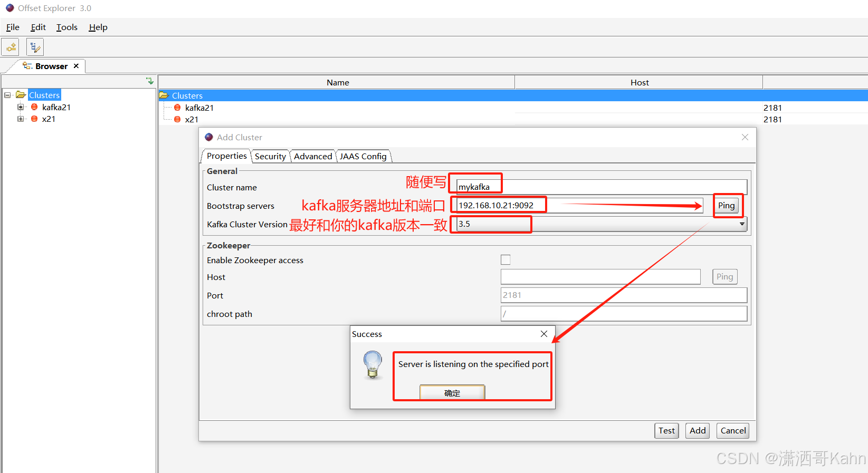868x473 pixels.
Task: Click the Zookeeper Host input field
Action: click(x=600, y=277)
